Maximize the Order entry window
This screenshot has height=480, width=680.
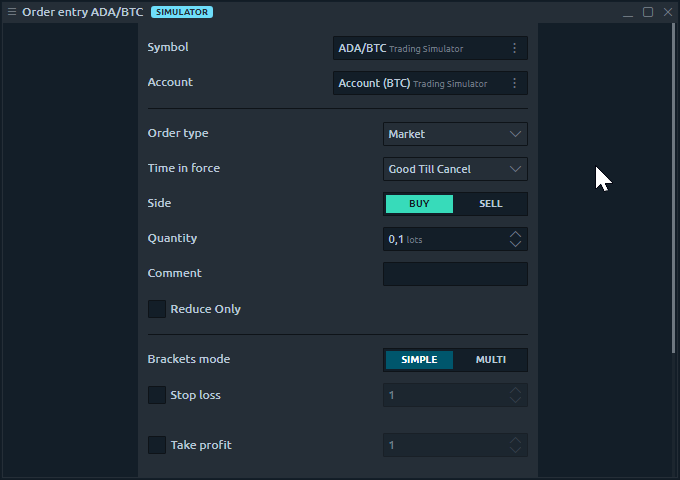pos(648,12)
